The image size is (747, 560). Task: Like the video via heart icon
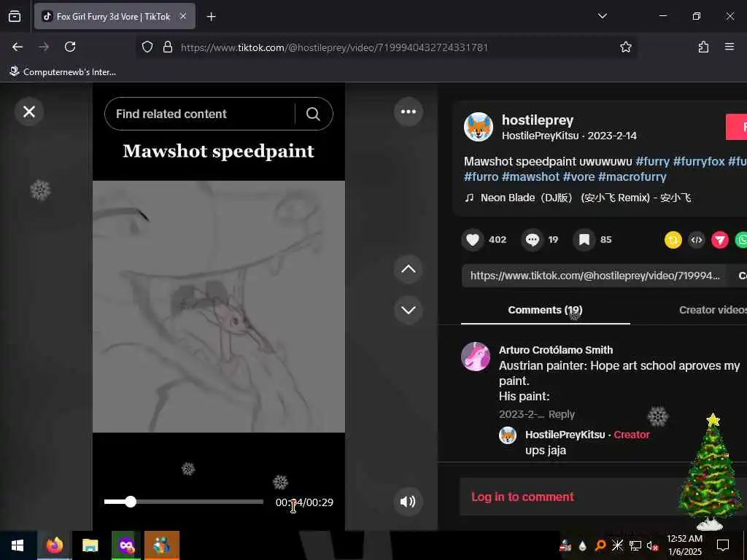472,239
